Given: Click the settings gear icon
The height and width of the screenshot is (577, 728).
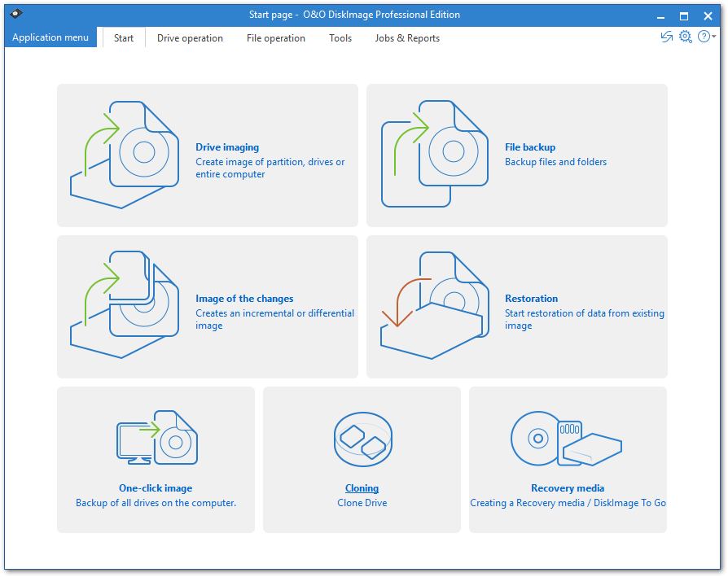Looking at the screenshot, I should click(686, 37).
